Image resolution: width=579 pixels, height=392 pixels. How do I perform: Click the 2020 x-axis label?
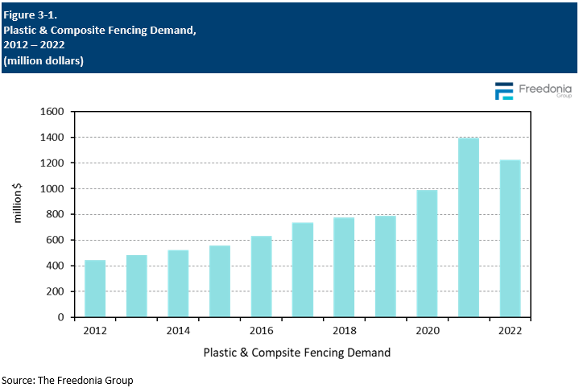point(428,330)
